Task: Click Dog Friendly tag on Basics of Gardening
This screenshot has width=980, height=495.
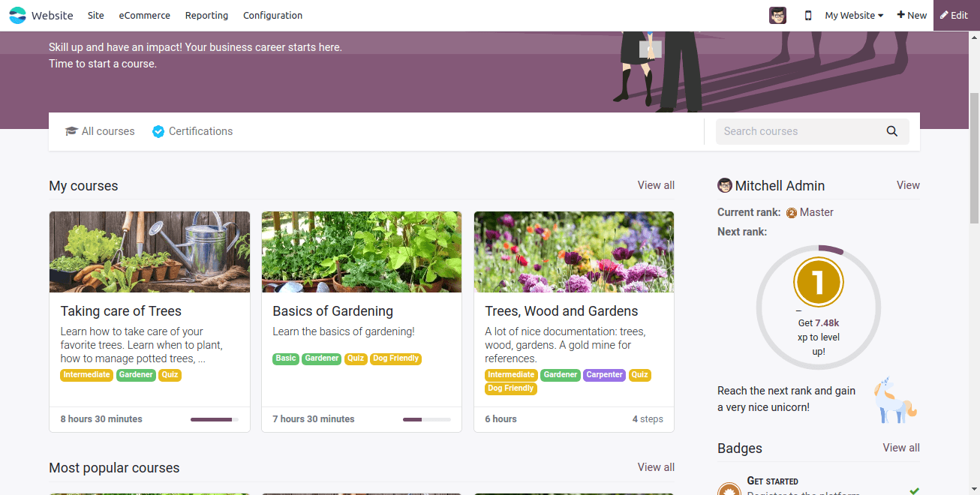Action: point(395,358)
